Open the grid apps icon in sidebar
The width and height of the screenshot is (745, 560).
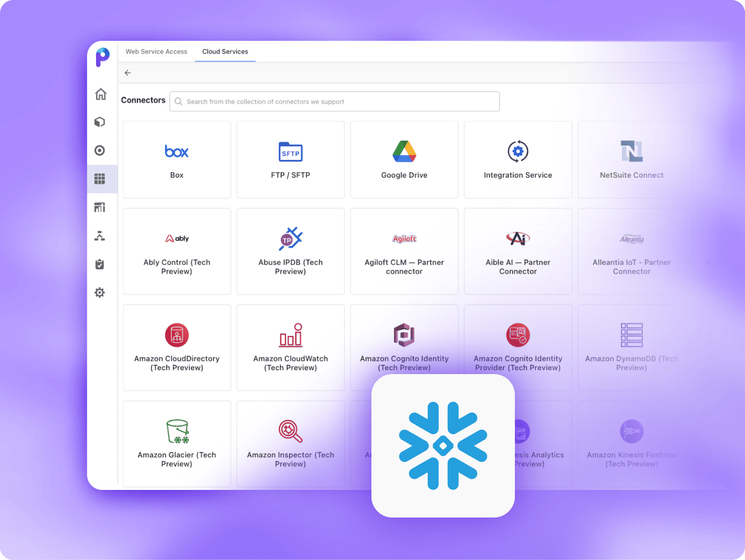(x=100, y=179)
